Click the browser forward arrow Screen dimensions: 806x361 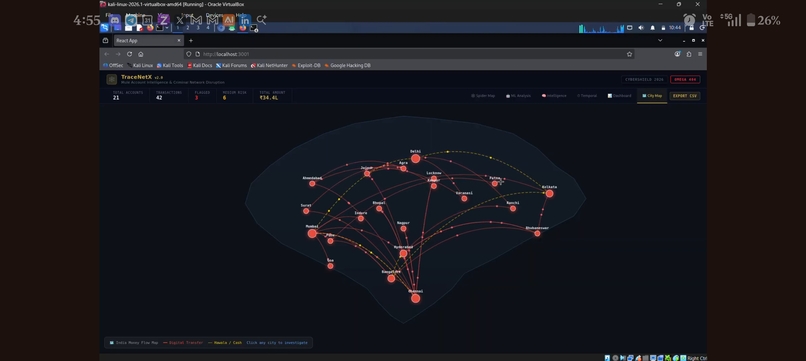pos(118,54)
